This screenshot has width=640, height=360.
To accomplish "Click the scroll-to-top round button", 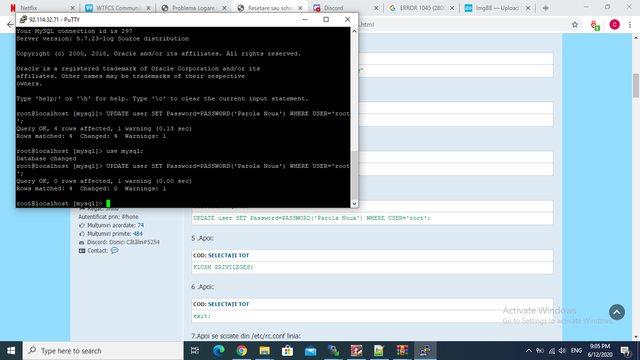I will [617, 312].
